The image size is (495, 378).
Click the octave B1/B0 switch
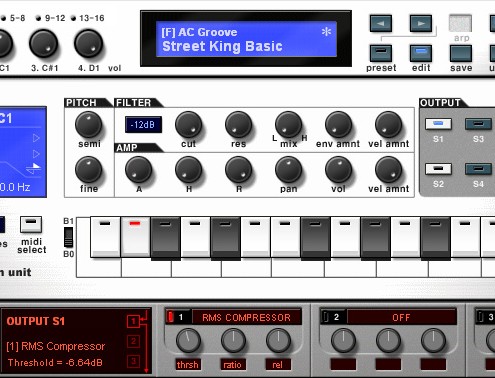tap(68, 237)
